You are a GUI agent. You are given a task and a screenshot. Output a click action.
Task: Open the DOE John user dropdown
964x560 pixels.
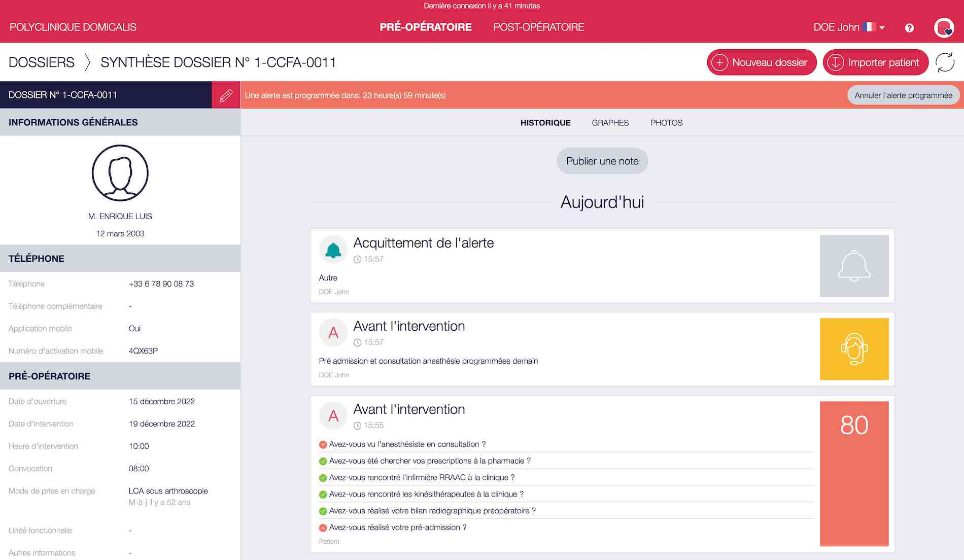(841, 28)
